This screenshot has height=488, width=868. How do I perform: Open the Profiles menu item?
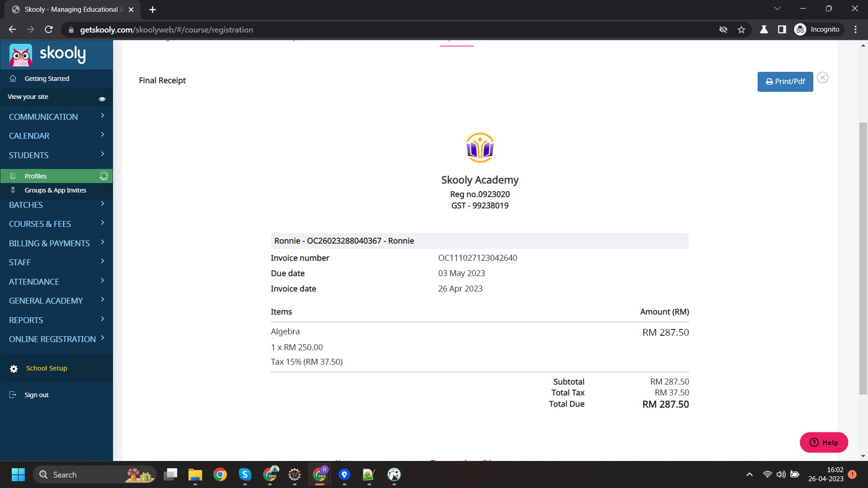coord(57,176)
